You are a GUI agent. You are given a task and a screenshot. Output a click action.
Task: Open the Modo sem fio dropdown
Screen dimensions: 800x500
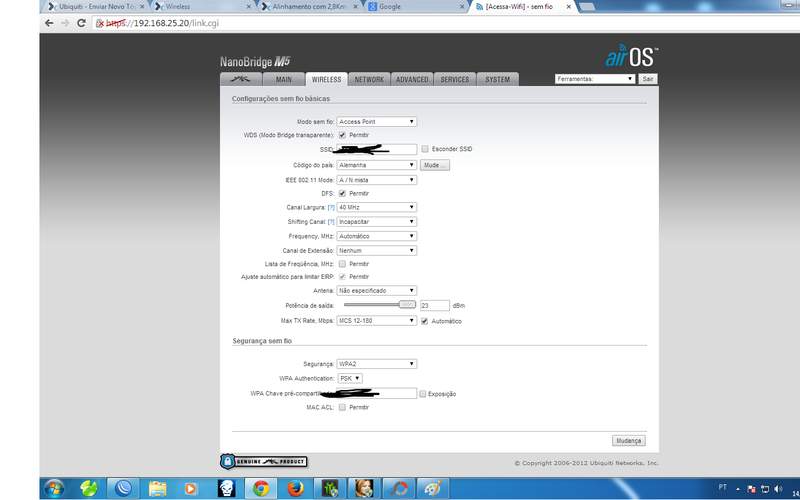click(x=377, y=121)
